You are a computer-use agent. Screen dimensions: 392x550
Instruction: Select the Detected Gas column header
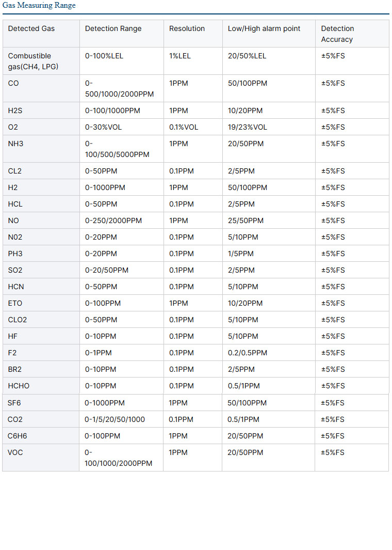(31, 28)
